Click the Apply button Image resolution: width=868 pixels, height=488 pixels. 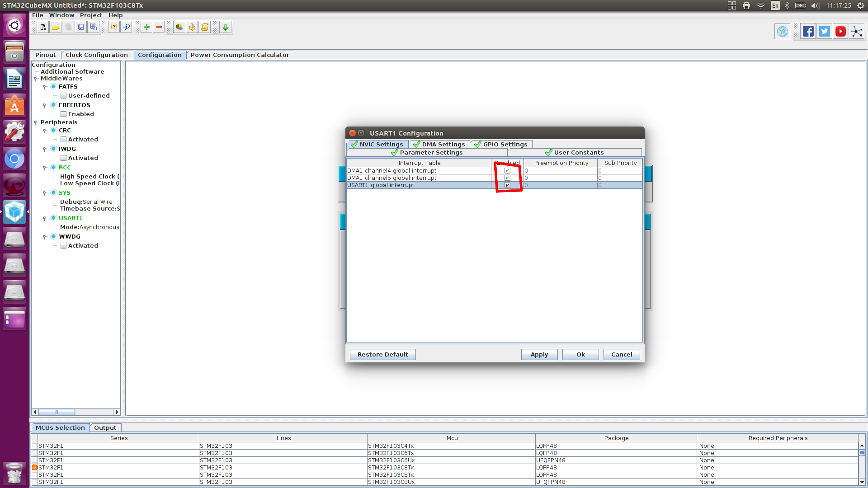(x=539, y=354)
